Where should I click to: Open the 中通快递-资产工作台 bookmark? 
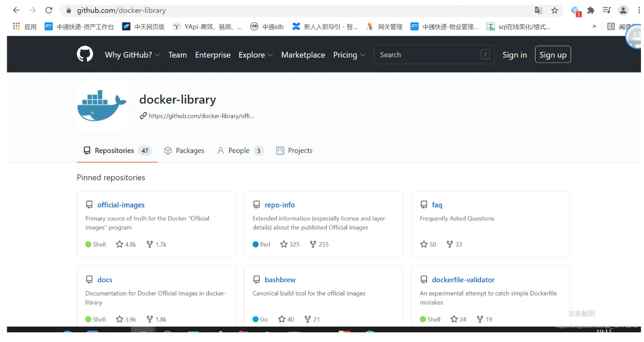pos(79,27)
